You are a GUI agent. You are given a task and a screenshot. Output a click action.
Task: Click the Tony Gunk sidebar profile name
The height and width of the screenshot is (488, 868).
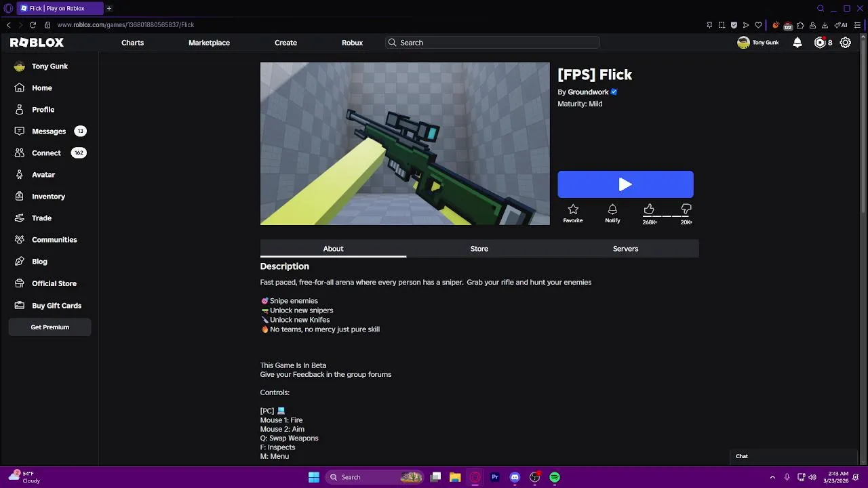(50, 66)
